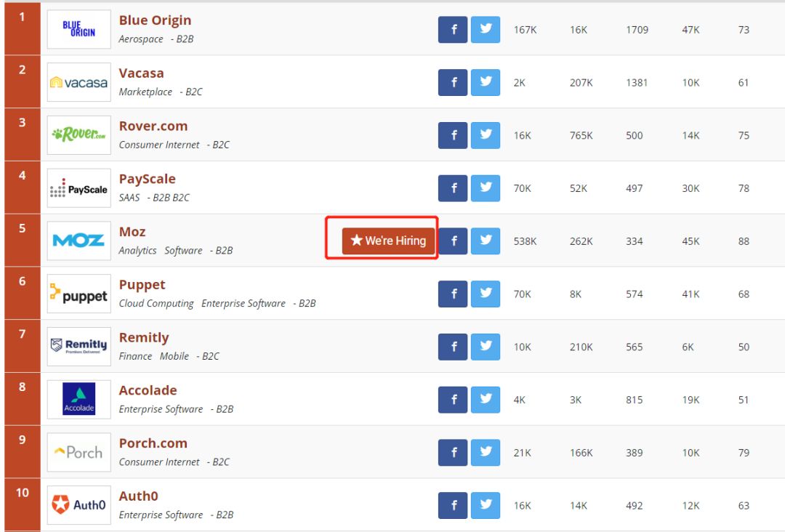
Task: Open Moz's Twitter icon
Action: point(485,241)
